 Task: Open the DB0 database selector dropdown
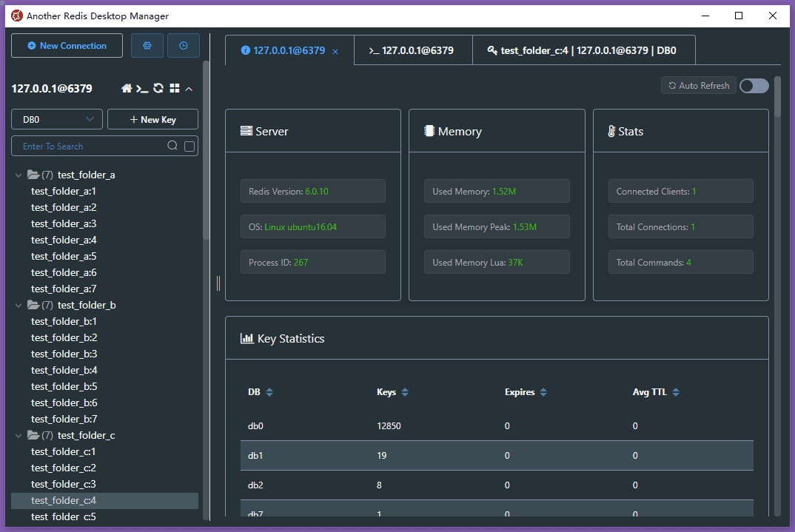coord(56,119)
